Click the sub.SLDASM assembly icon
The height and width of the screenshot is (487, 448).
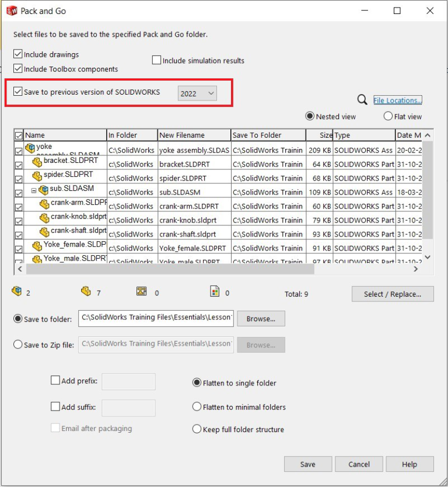point(43,190)
